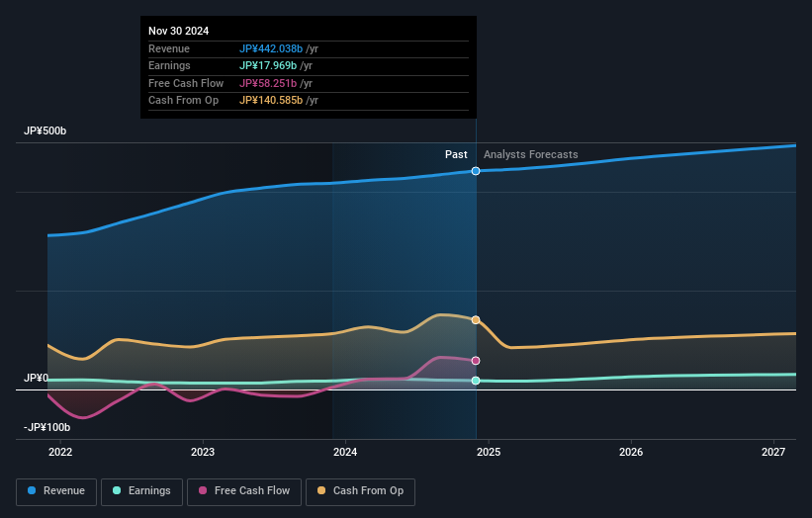812x518 pixels.
Task: Click the 2022 x-axis label
Action: point(60,452)
